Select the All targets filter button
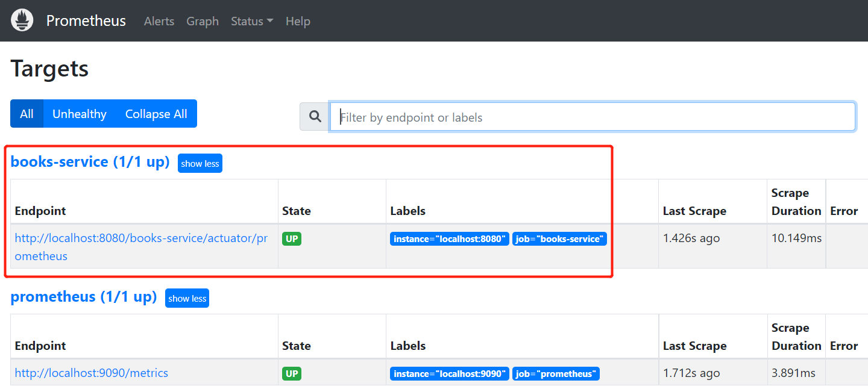 [x=27, y=114]
